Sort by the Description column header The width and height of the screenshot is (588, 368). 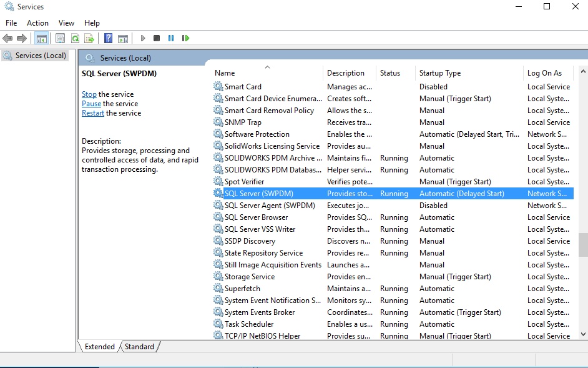pyautogui.click(x=349, y=73)
